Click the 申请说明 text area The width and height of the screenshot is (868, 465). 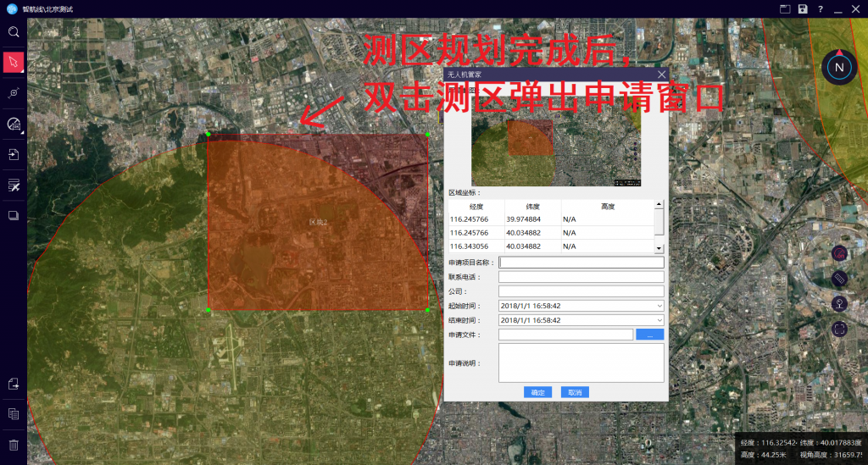(x=581, y=363)
